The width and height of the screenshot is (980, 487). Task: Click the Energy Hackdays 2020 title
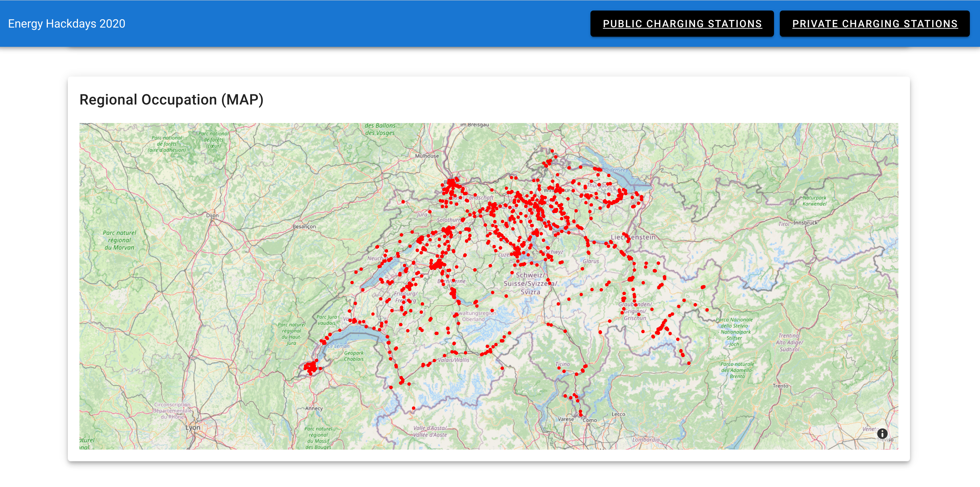tap(67, 24)
